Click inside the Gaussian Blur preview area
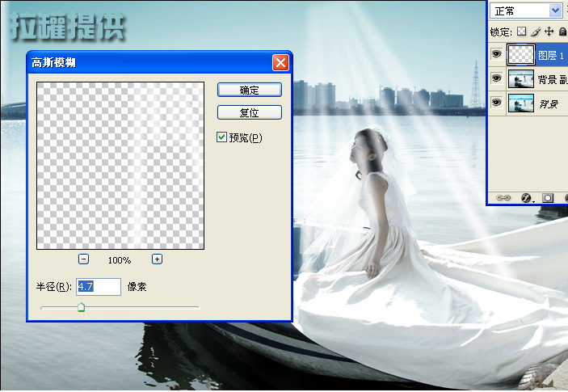Viewport: 568px width, 392px height. pos(120,166)
